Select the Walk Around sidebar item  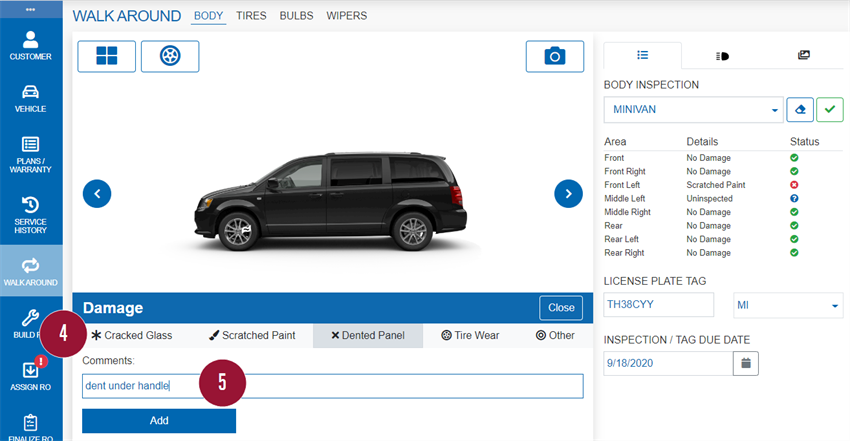click(x=31, y=271)
